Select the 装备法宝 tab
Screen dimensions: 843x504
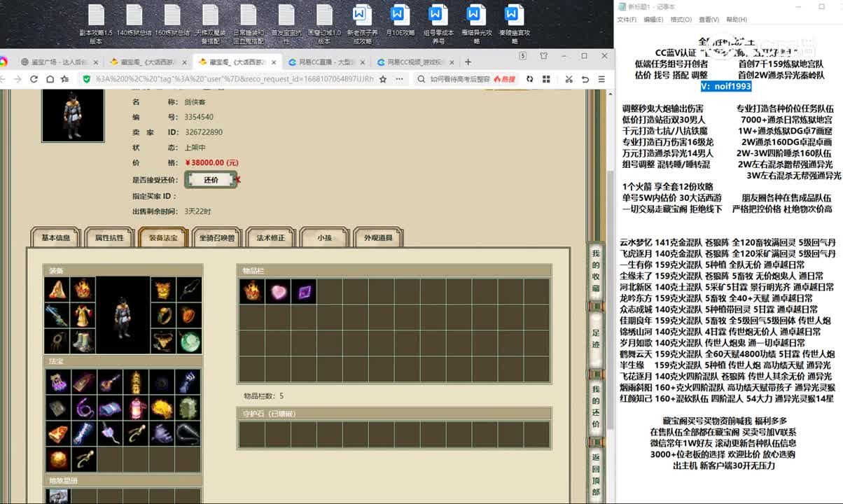(163, 237)
